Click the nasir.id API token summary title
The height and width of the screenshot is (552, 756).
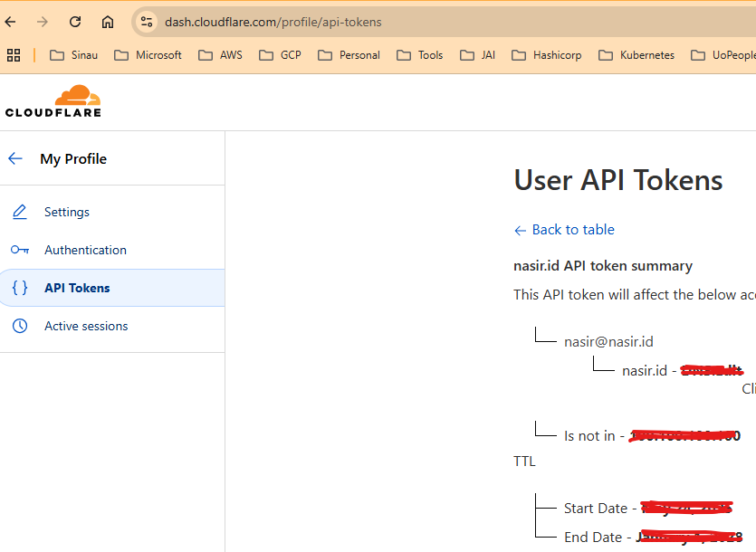pos(603,266)
